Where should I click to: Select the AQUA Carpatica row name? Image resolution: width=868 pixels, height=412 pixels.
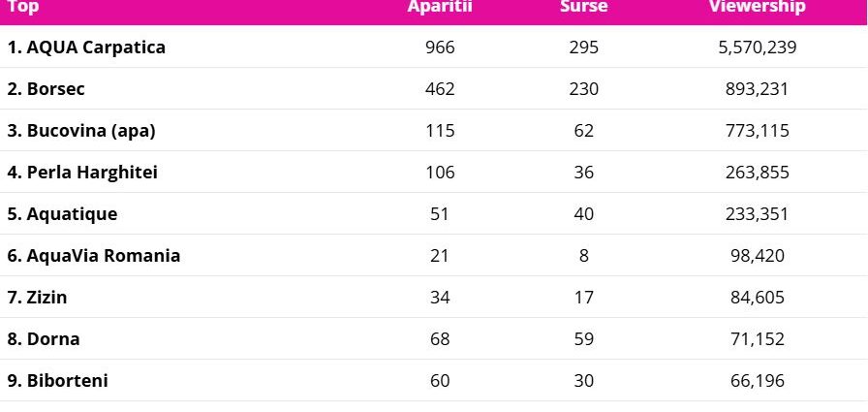[x=86, y=48]
